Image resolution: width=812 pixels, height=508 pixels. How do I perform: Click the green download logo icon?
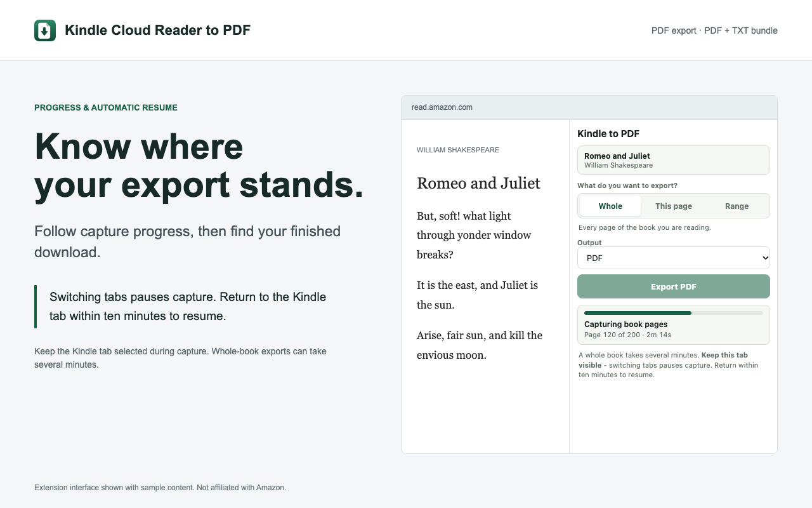[x=45, y=30]
